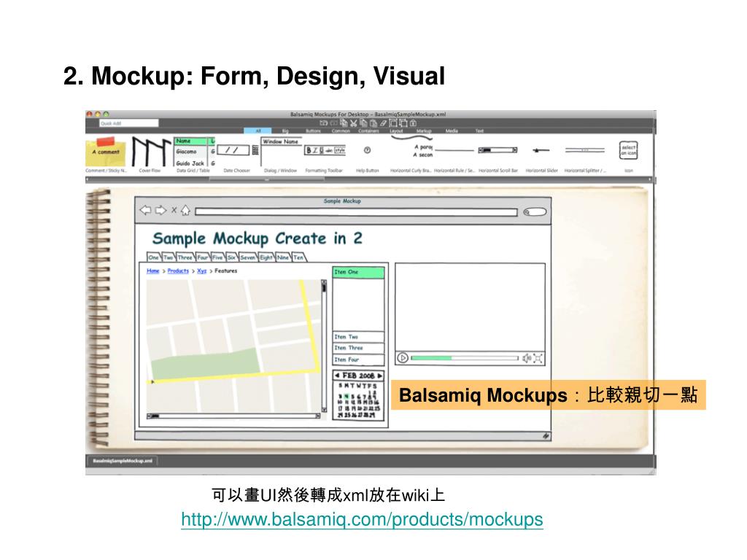Switch to the Big component category

tap(285, 131)
